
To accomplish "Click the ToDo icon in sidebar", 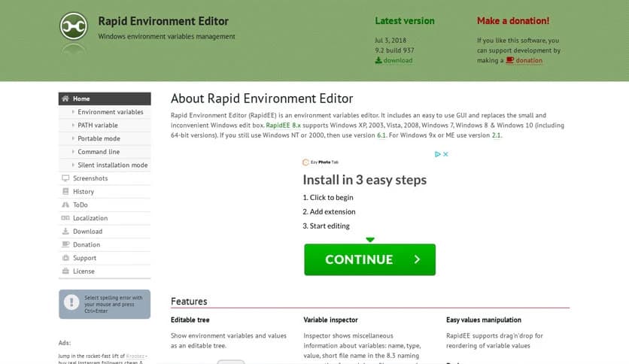I will pyautogui.click(x=65, y=205).
